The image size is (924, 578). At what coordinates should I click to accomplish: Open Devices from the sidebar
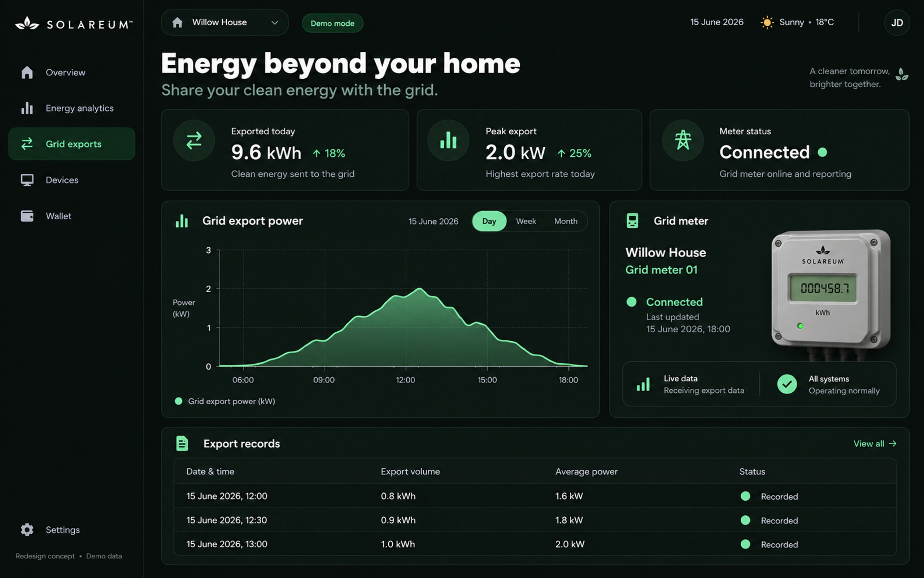(x=72, y=180)
